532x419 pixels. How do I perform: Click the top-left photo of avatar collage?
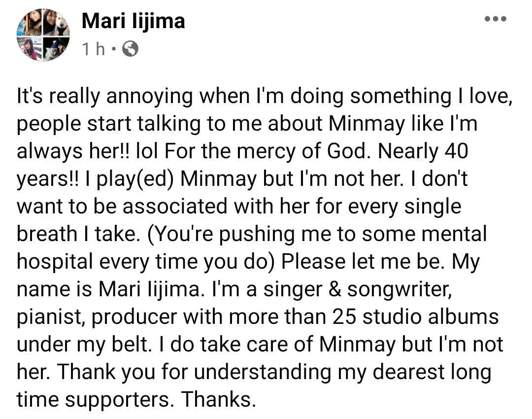pyautogui.click(x=30, y=22)
